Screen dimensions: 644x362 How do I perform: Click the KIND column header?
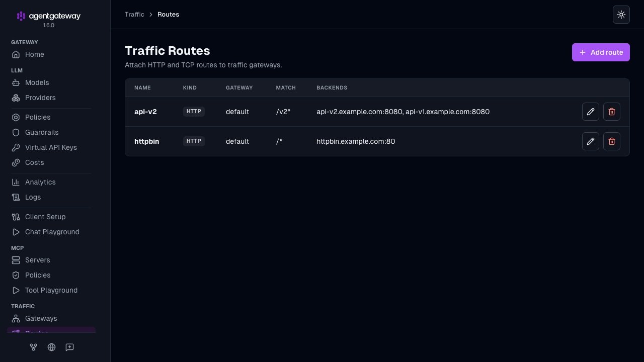(190, 87)
